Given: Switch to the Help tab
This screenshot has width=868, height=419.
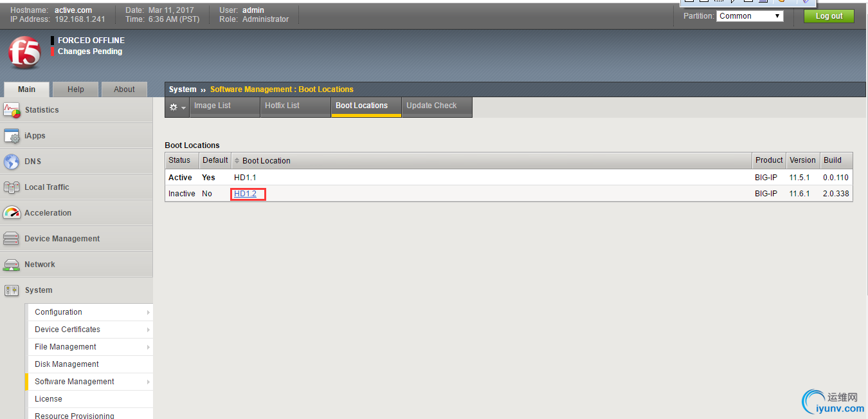Looking at the screenshot, I should tap(76, 89).
